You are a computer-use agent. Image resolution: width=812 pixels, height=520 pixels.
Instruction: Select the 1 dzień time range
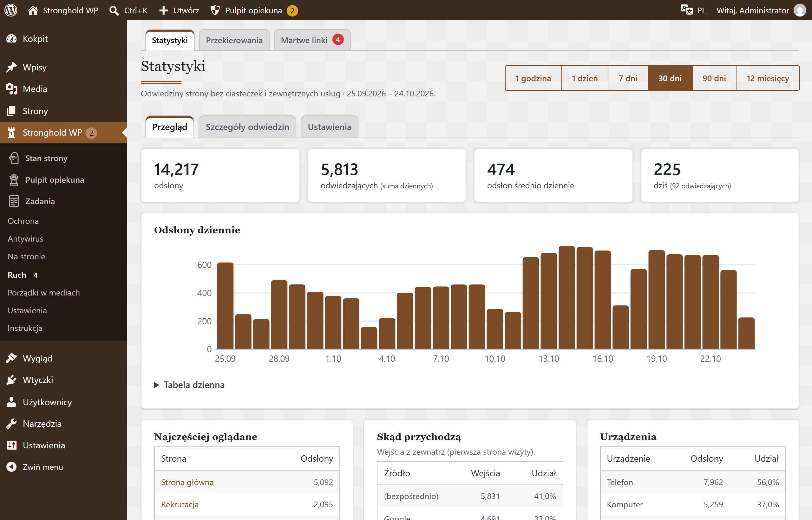pos(584,78)
